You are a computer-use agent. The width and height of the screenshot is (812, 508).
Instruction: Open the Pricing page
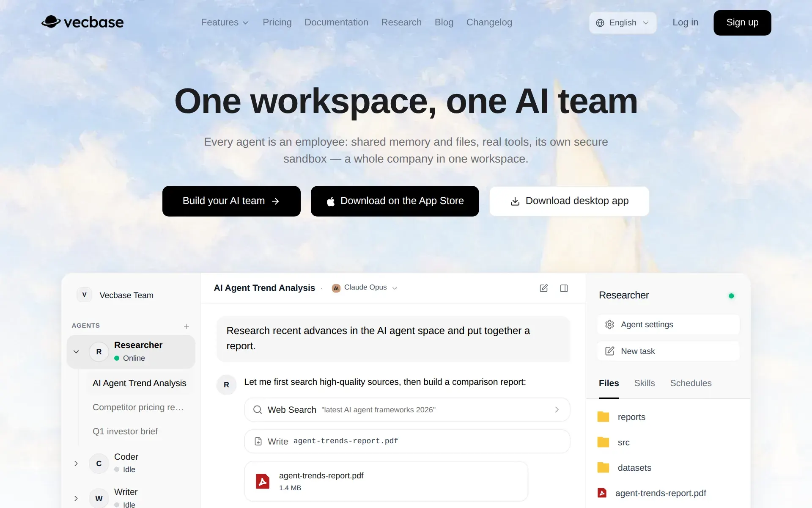(x=277, y=22)
